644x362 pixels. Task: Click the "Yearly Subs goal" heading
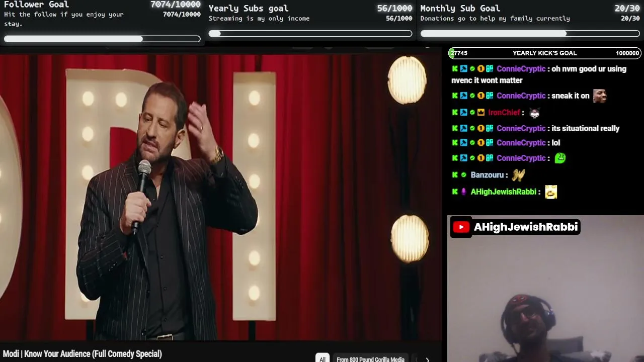click(249, 8)
